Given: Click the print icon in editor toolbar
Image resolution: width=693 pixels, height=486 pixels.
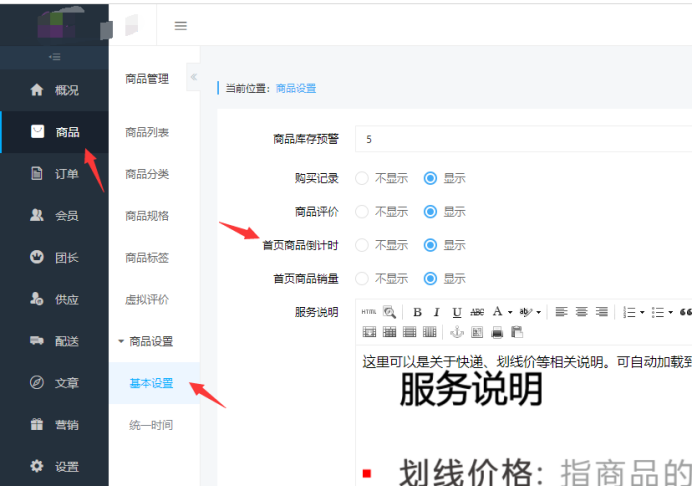Looking at the screenshot, I should pyautogui.click(x=497, y=332).
